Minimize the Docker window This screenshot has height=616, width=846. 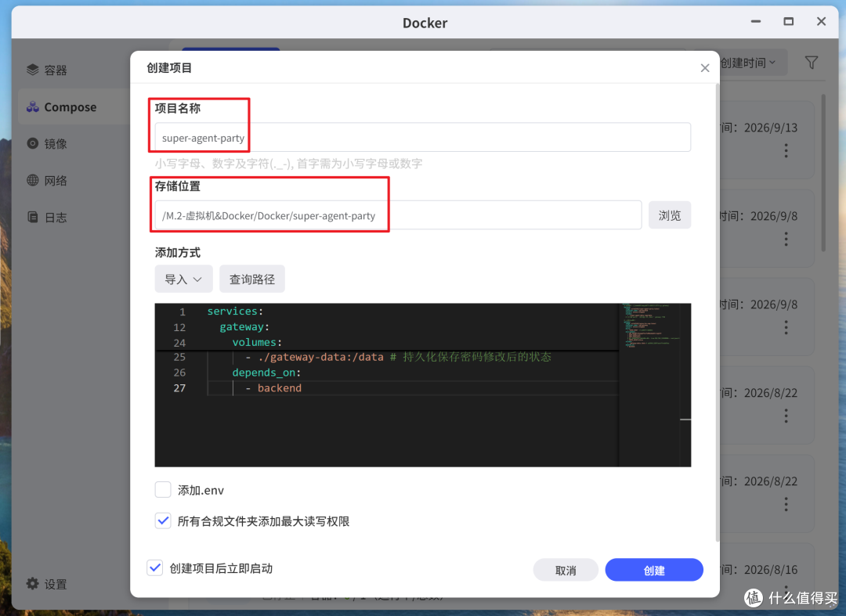tap(756, 22)
